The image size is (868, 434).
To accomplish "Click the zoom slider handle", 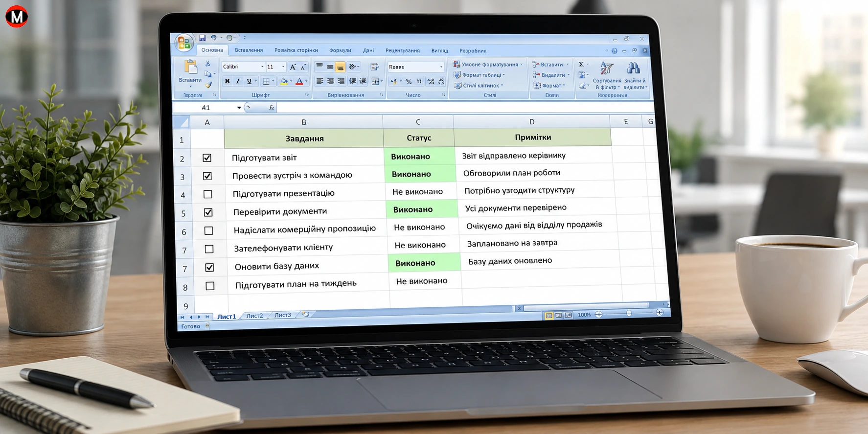I will [629, 313].
